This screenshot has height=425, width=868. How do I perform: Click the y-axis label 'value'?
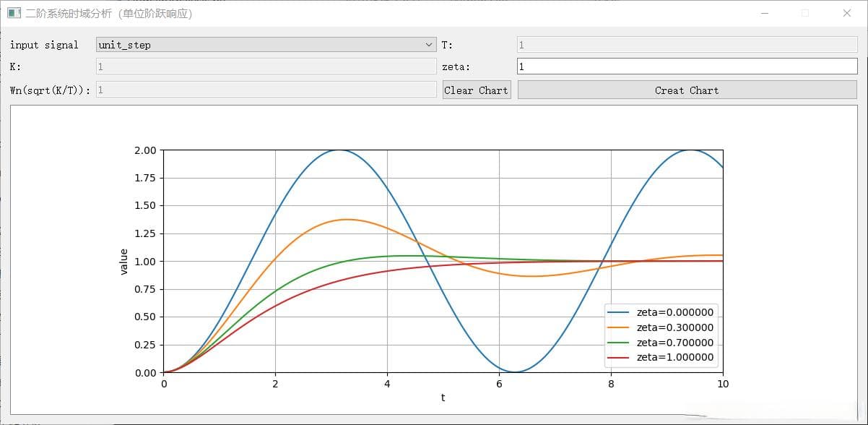[x=123, y=262]
